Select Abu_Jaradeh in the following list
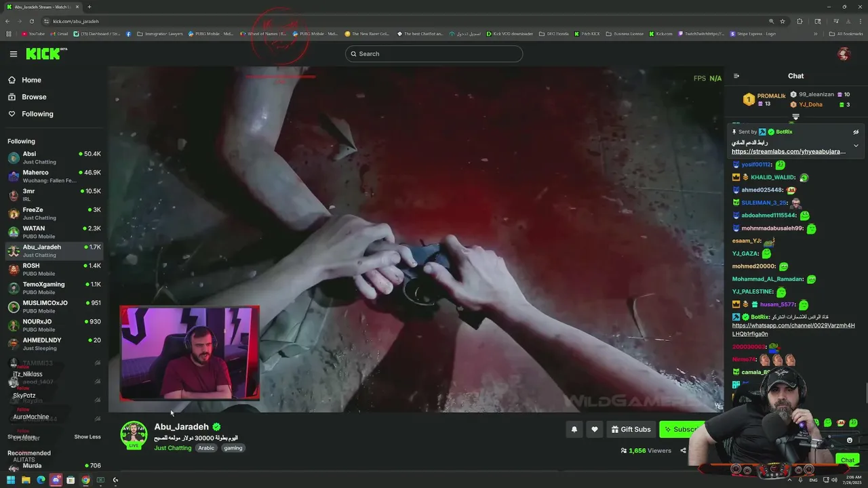This screenshot has height=488, width=868. pyautogui.click(x=54, y=251)
